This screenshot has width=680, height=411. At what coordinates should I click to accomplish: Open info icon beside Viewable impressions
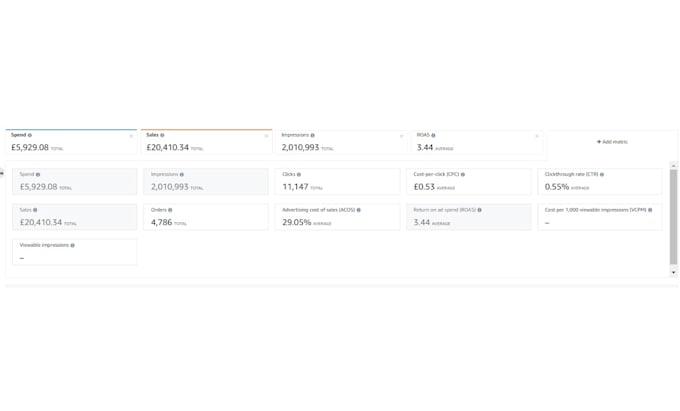tap(72, 245)
